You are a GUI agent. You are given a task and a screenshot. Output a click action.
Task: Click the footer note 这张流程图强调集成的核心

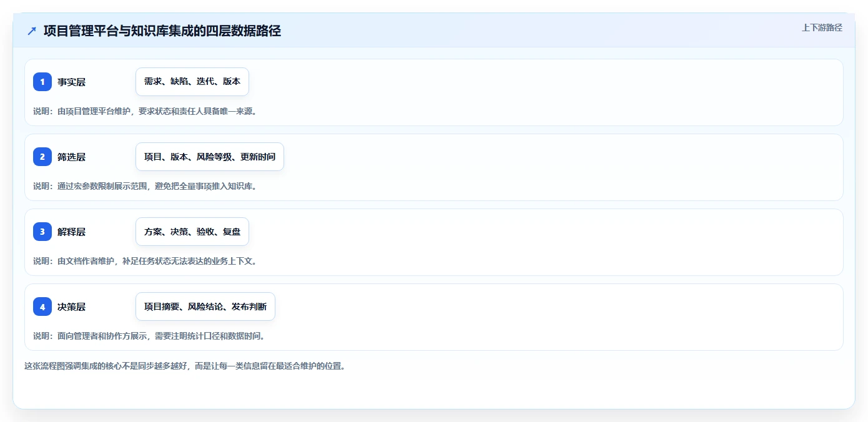tap(185, 366)
